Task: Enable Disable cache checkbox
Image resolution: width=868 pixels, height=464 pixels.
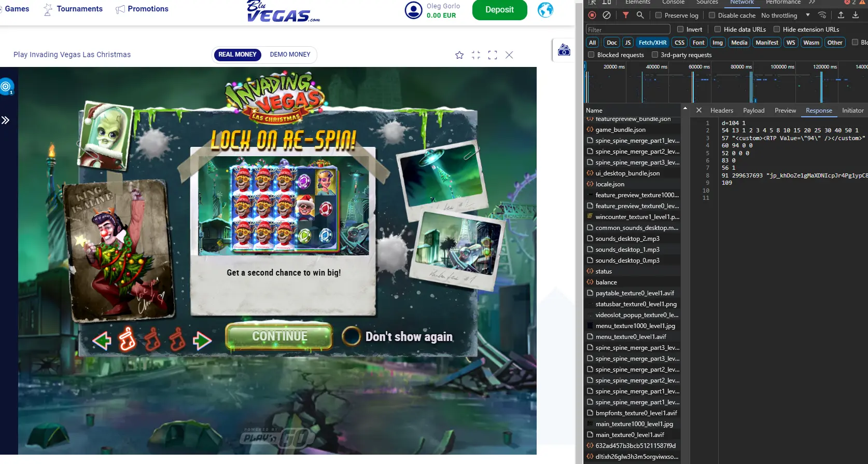Action: [x=712, y=15]
